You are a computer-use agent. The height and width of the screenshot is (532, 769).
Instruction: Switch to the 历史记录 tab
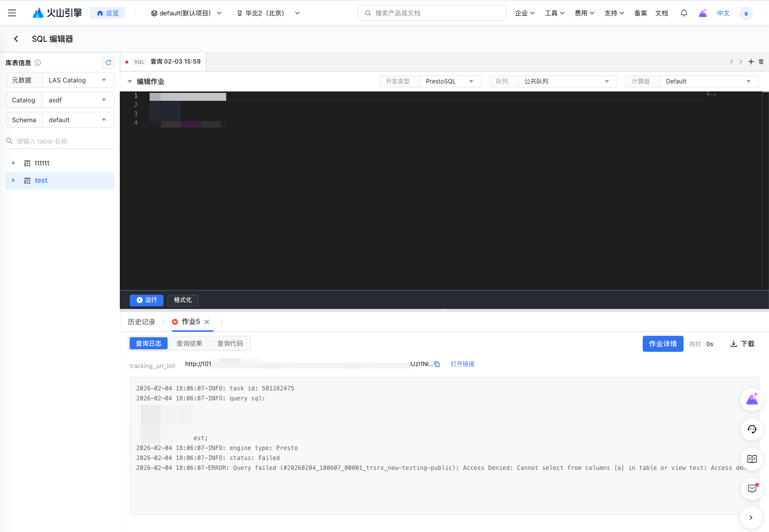pos(142,322)
